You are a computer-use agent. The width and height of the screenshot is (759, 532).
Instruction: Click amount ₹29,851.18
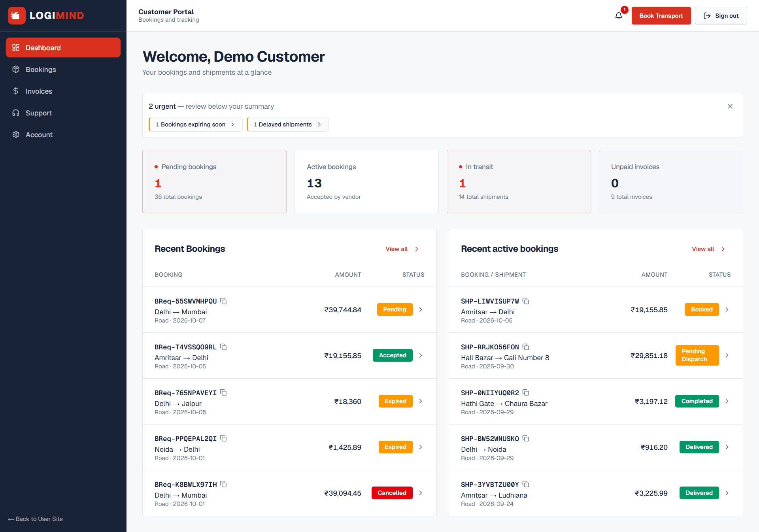coord(649,356)
